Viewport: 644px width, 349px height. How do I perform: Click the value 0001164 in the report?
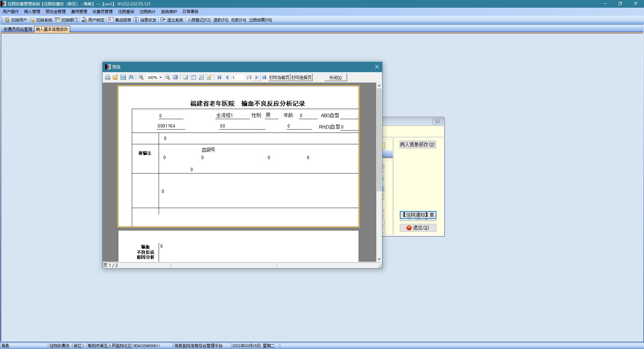coord(166,126)
